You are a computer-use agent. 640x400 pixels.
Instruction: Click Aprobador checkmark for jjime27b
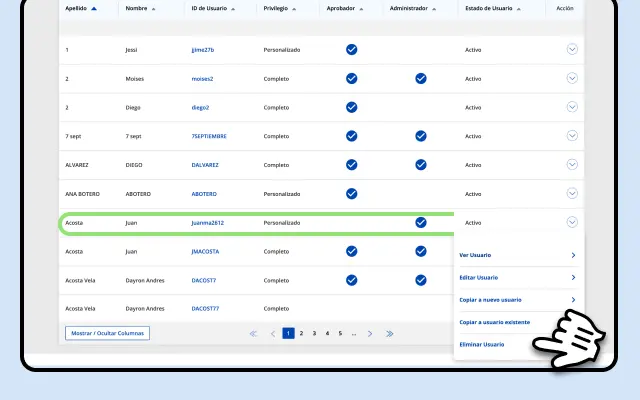pyautogui.click(x=351, y=49)
